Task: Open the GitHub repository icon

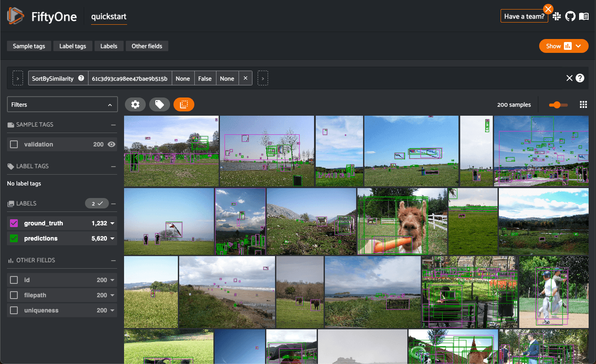Action: 570,16
